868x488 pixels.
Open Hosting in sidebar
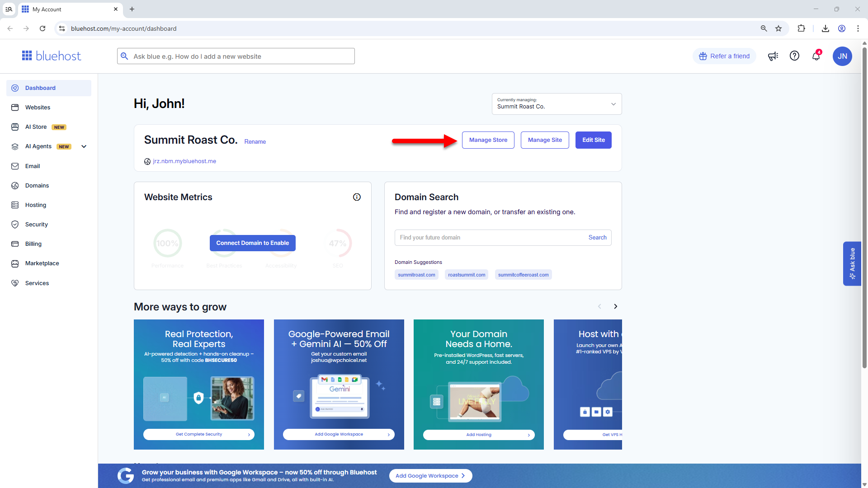(x=49, y=205)
